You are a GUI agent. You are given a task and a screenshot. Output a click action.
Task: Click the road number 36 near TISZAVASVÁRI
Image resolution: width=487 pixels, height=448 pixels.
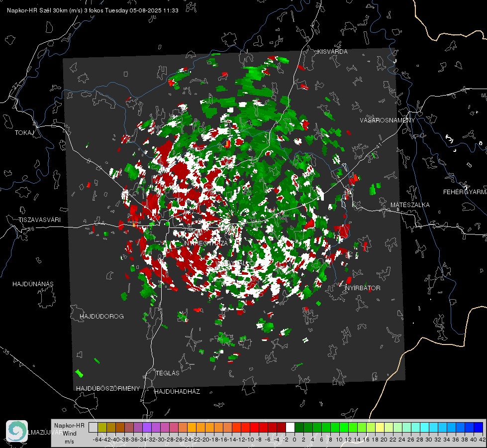pos(31,229)
